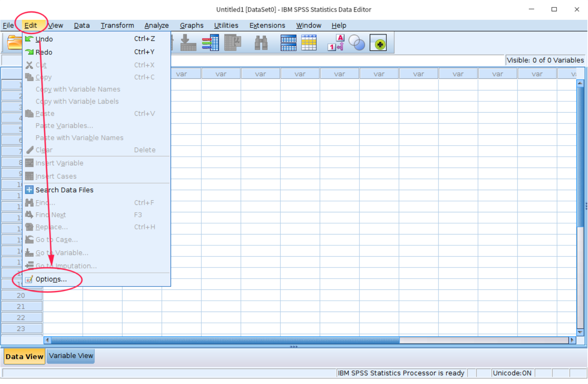Screen dimensions: 588x384
Task: Open the Extensions menu
Action: [267, 25]
